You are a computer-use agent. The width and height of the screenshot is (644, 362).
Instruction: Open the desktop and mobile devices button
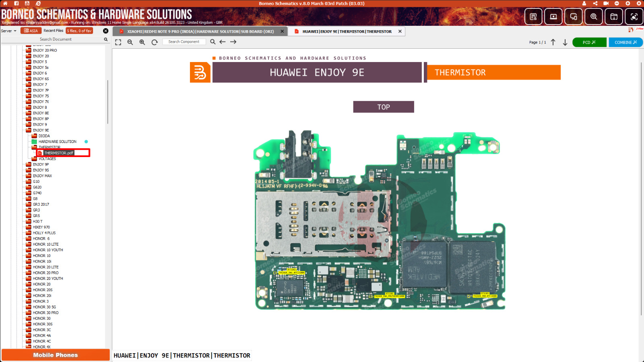(x=574, y=17)
